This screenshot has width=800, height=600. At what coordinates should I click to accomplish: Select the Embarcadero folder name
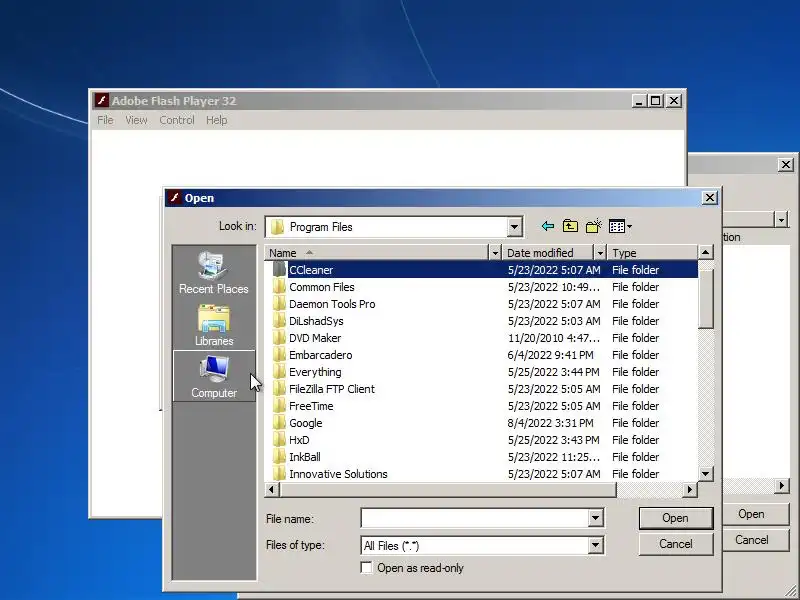coord(320,355)
